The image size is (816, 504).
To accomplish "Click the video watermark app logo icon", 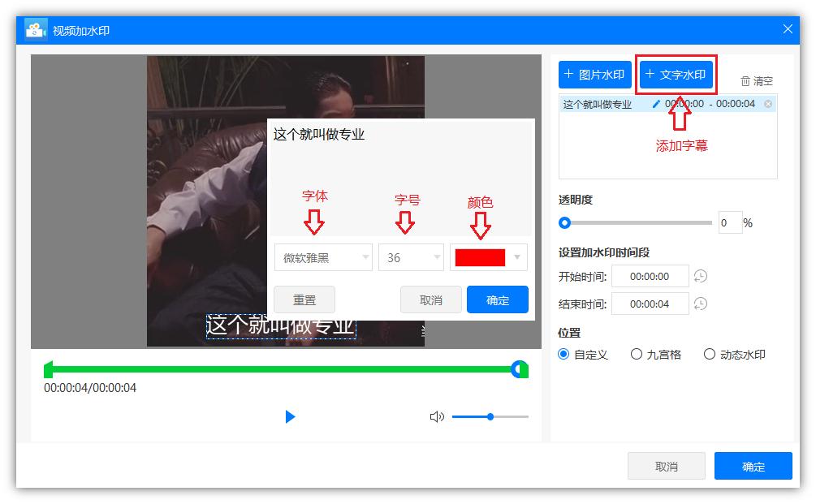I will [36, 30].
